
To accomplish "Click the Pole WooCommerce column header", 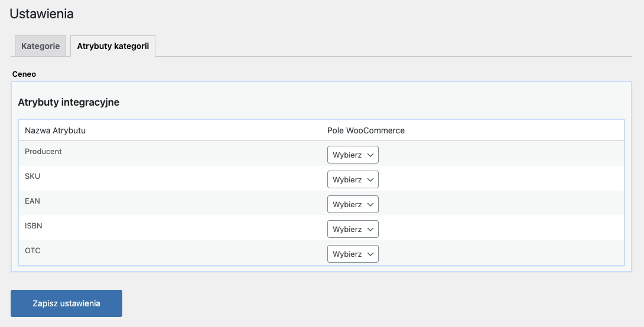I will point(366,130).
